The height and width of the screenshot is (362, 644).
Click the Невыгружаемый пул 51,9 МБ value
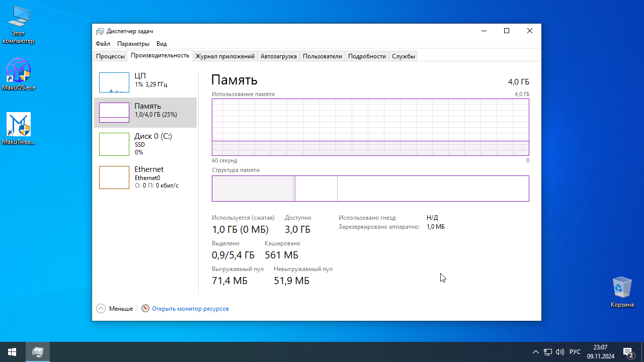tap(291, 281)
